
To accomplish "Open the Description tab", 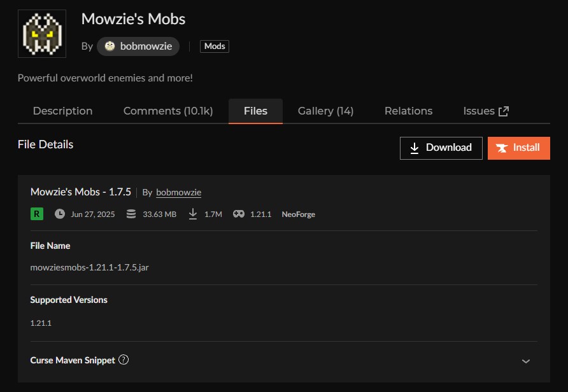I will click(x=62, y=111).
